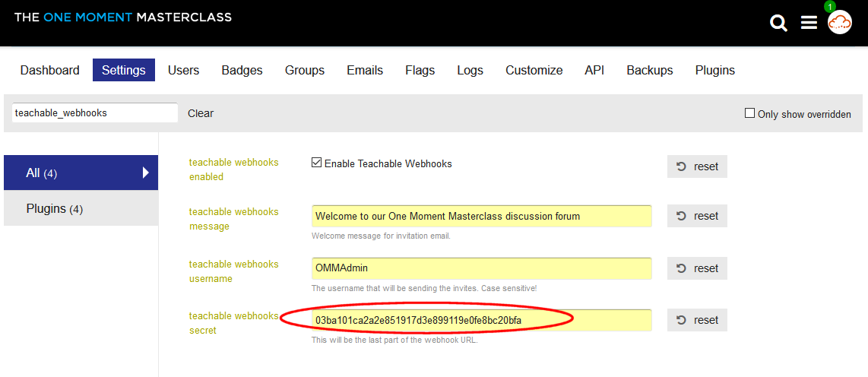868x377 pixels.
Task: Open the search magnifier icon
Action: pos(778,24)
